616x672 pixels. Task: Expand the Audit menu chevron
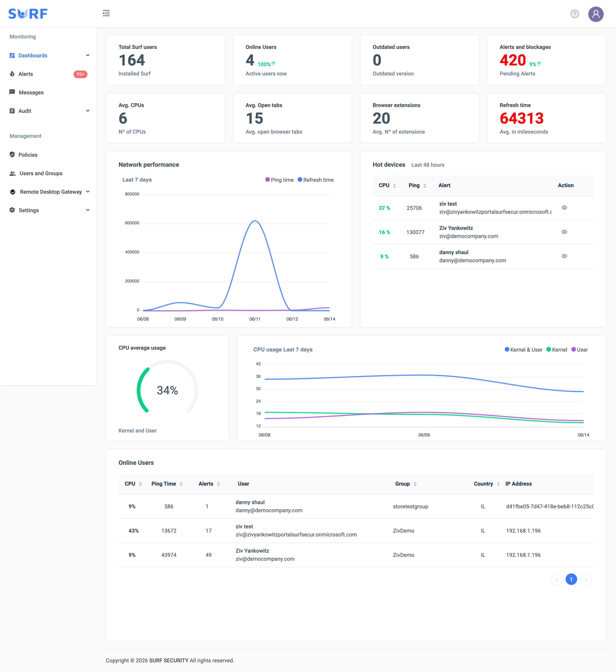[x=88, y=111]
